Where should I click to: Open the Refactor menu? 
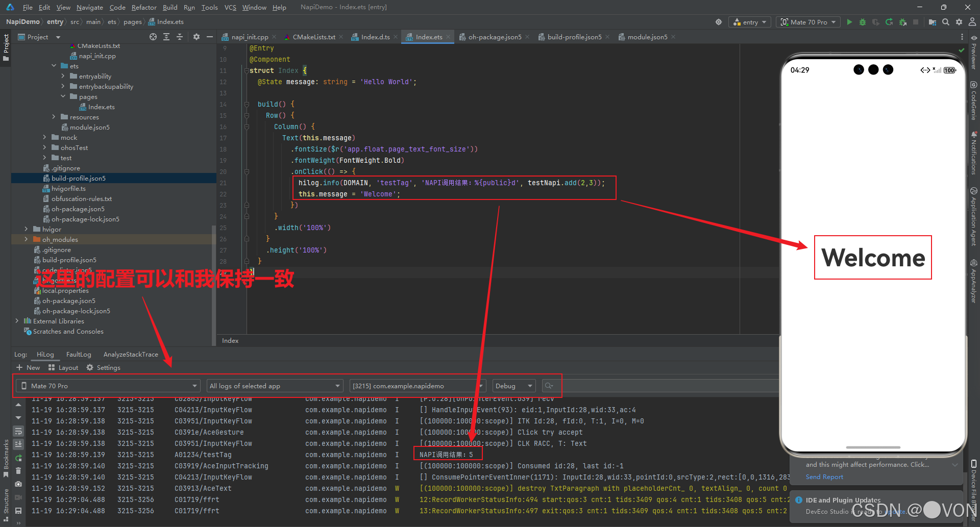pos(144,7)
